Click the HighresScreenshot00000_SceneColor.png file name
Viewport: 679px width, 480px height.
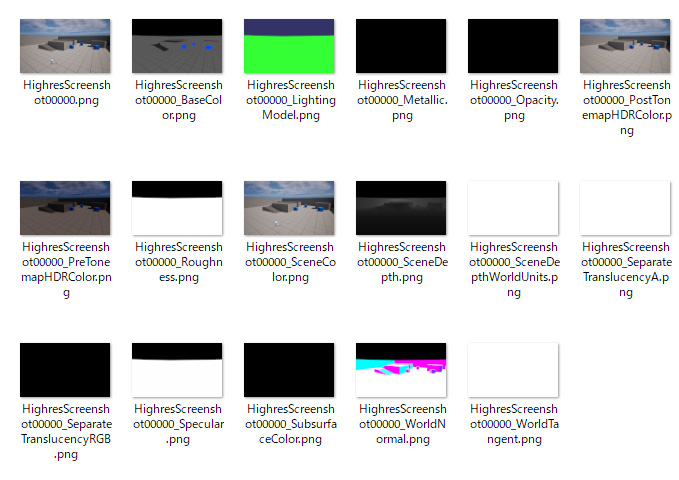pos(290,262)
